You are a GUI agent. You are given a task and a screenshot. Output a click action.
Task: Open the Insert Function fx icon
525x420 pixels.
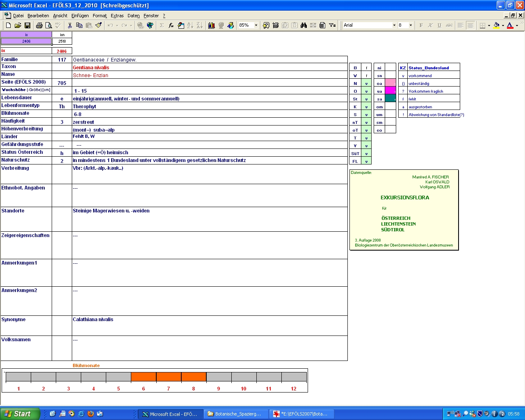pos(171,25)
